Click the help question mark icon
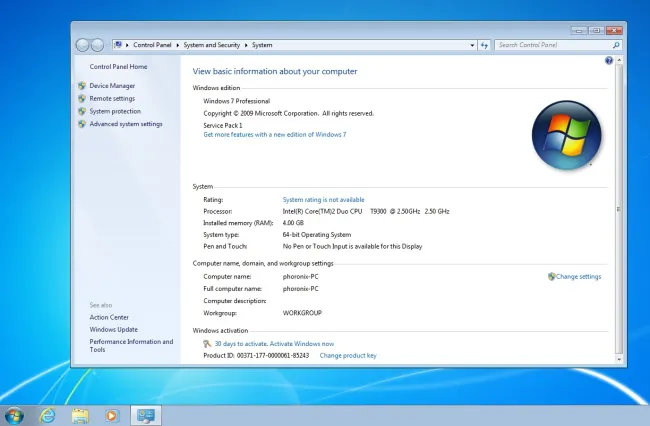 click(609, 61)
